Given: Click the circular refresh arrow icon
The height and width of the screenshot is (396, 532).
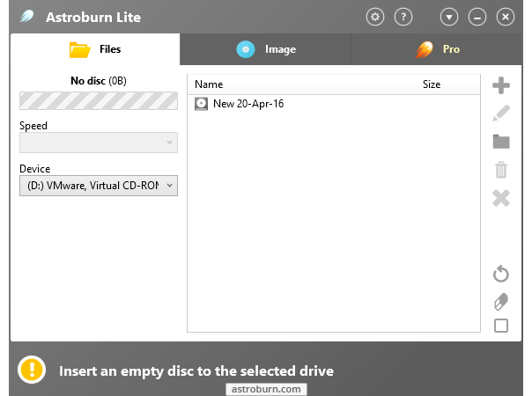Looking at the screenshot, I should coord(501,274).
